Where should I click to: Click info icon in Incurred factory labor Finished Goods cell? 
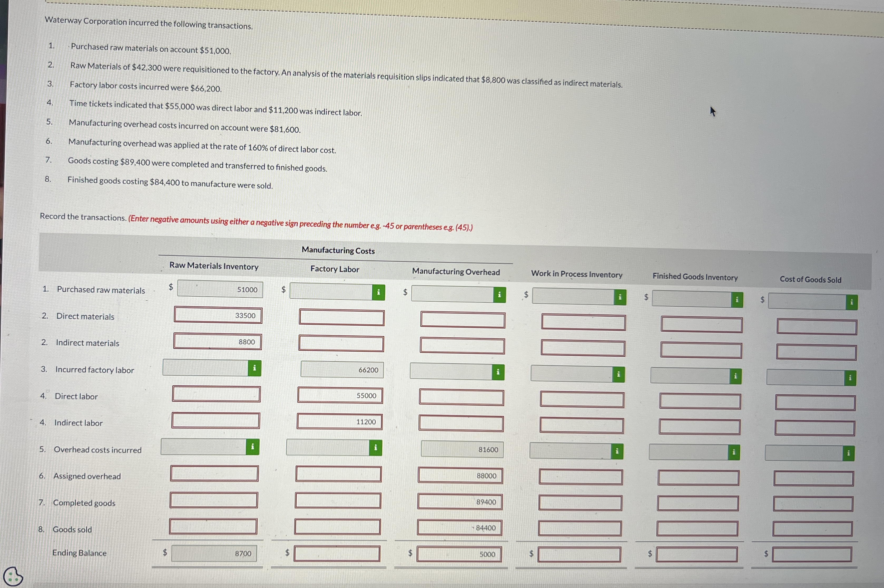tap(735, 376)
